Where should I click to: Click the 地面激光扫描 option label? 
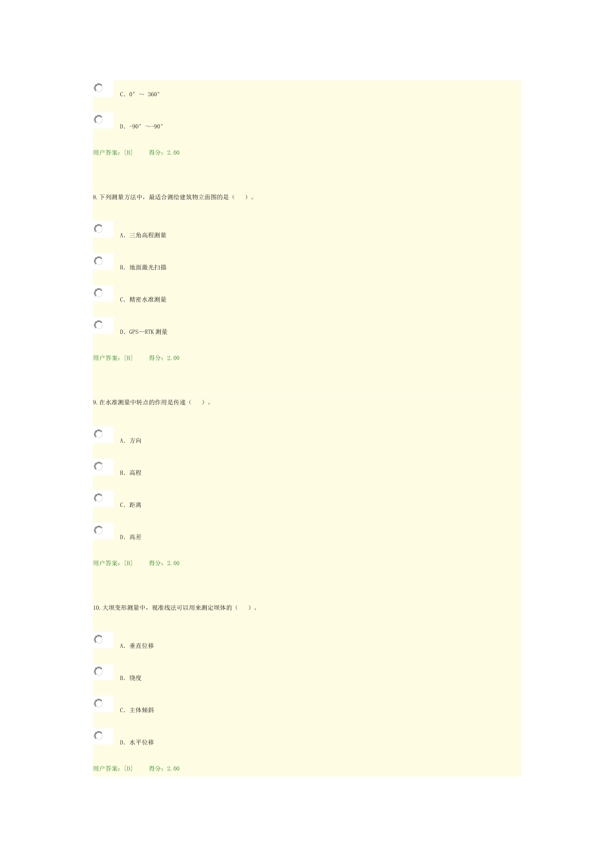point(148,267)
